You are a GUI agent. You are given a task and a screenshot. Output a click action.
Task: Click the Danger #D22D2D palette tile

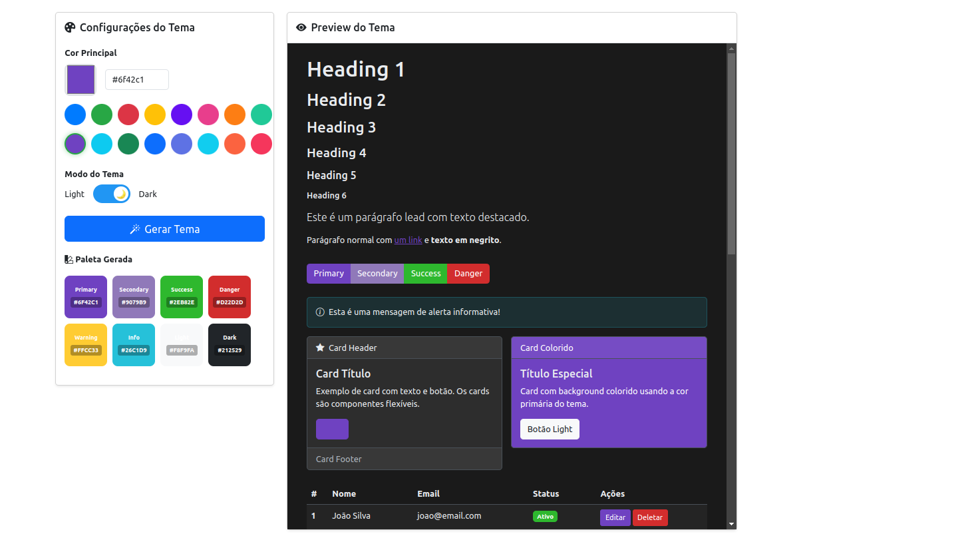(230, 297)
